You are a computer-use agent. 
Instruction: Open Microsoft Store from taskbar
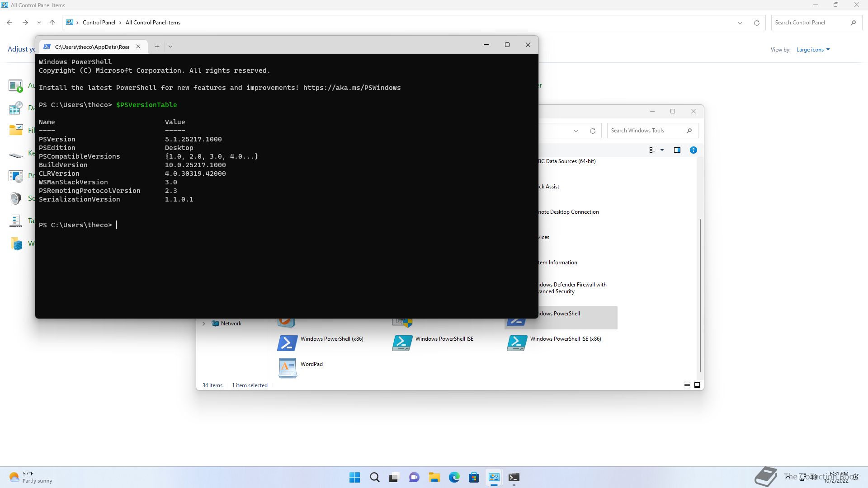tap(474, 478)
